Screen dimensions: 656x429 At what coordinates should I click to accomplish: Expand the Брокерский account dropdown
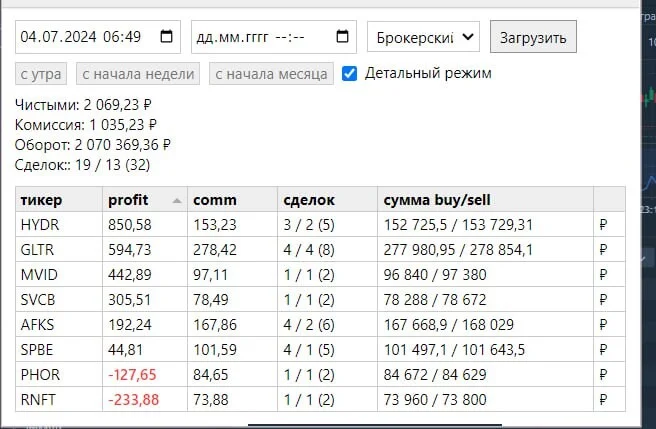pyautogui.click(x=423, y=37)
